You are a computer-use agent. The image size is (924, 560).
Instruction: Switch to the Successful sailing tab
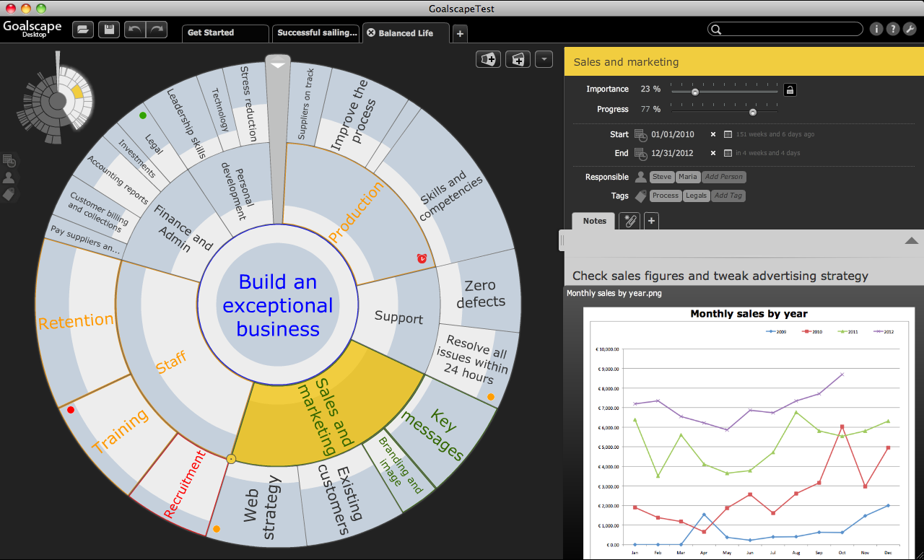click(317, 33)
